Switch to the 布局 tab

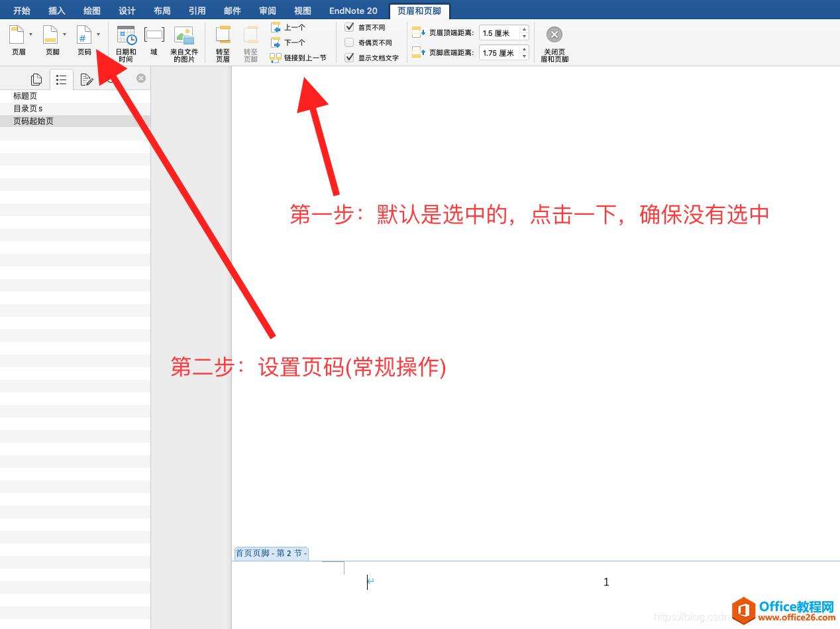click(162, 11)
